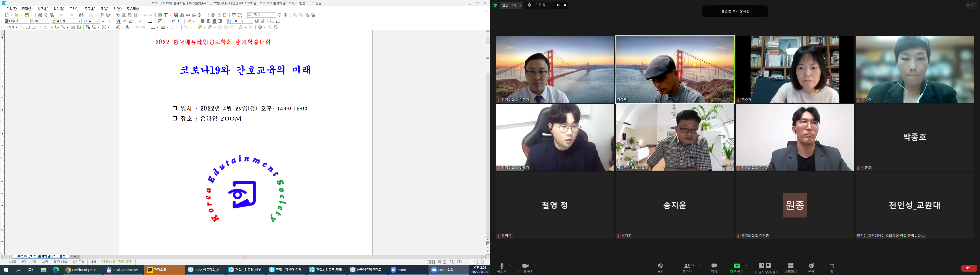Screen dimensions: 980x275
Task: Click the find binoculars icon
Action: 81,15
